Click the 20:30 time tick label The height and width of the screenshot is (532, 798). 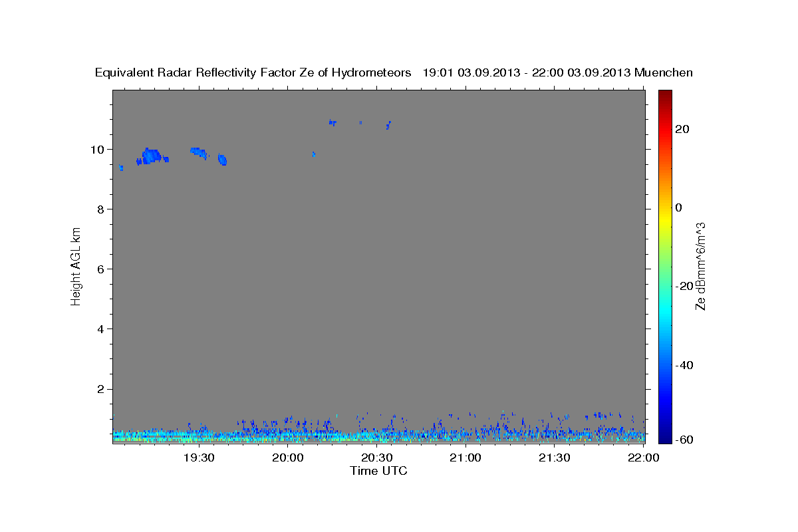(377, 458)
